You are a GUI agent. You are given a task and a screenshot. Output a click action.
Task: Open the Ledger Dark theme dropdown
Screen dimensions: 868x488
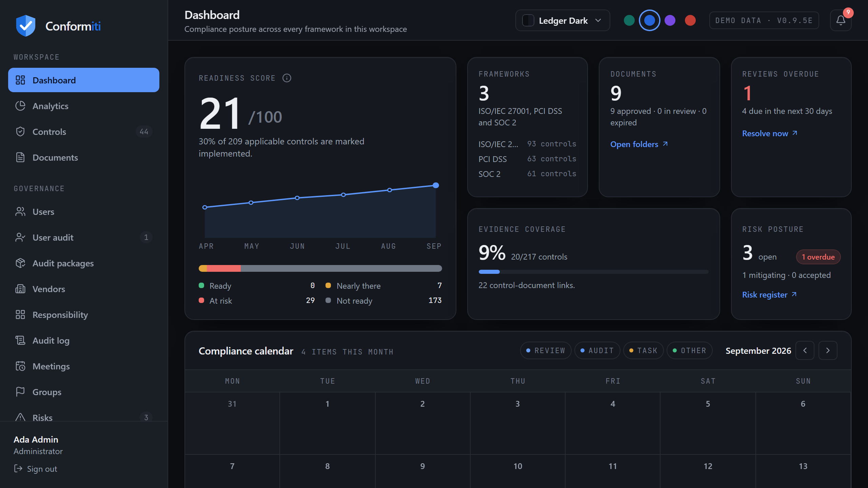563,20
